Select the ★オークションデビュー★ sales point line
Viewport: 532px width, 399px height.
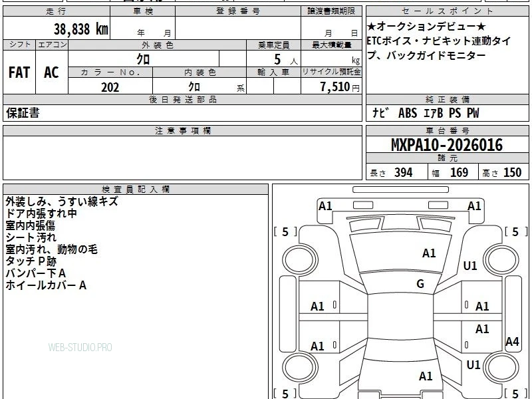pyautogui.click(x=426, y=27)
